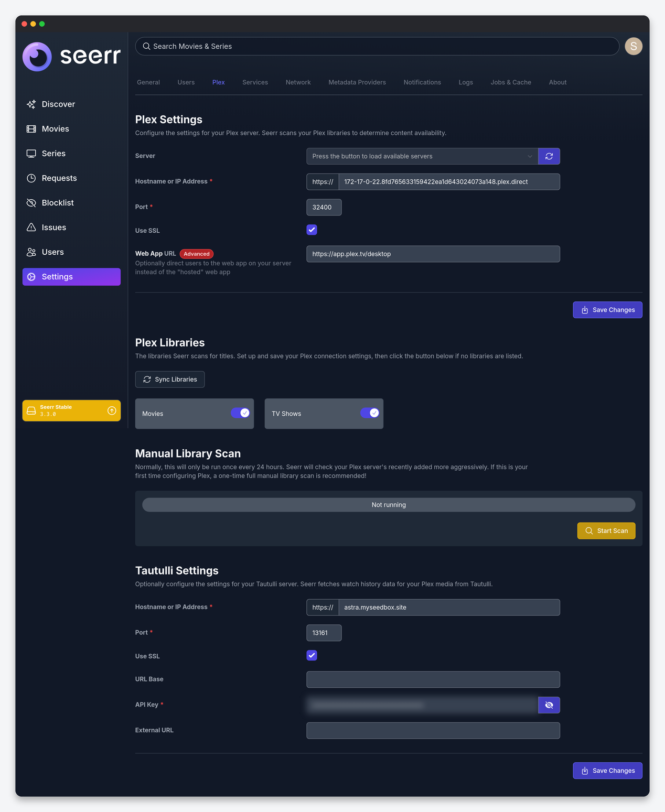The width and height of the screenshot is (665, 812).
Task: Click the Manual Library Scan heading
Action: (188, 453)
